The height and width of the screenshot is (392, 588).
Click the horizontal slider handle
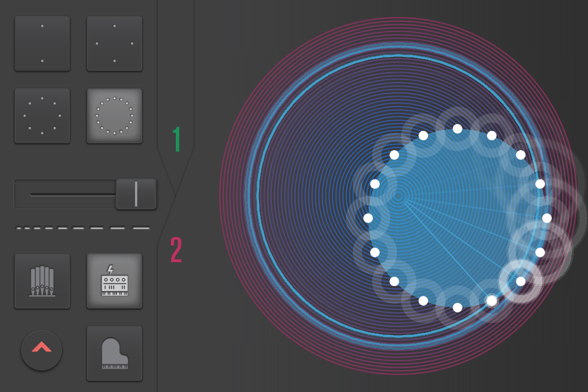point(136,194)
